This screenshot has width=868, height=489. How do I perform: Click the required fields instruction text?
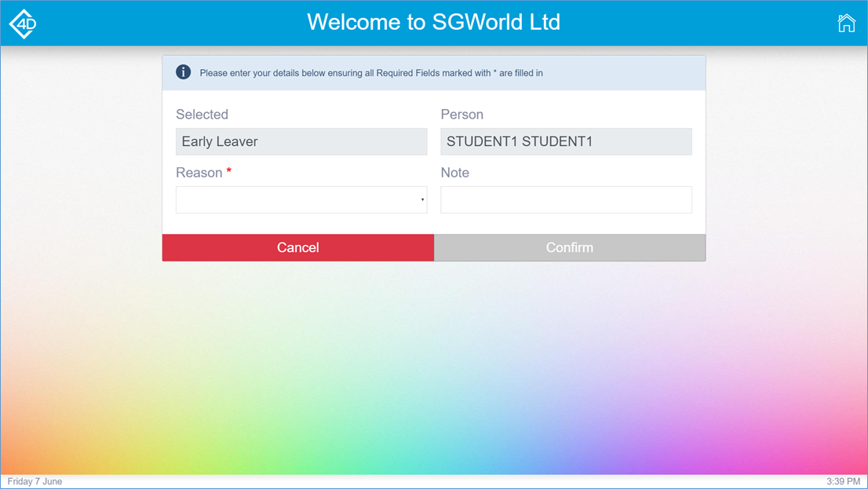click(x=371, y=73)
